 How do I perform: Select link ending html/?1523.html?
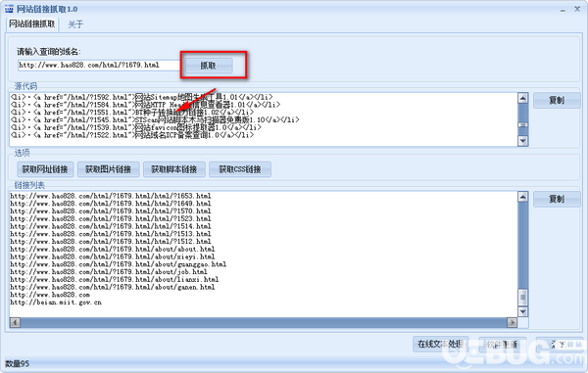[111, 218]
